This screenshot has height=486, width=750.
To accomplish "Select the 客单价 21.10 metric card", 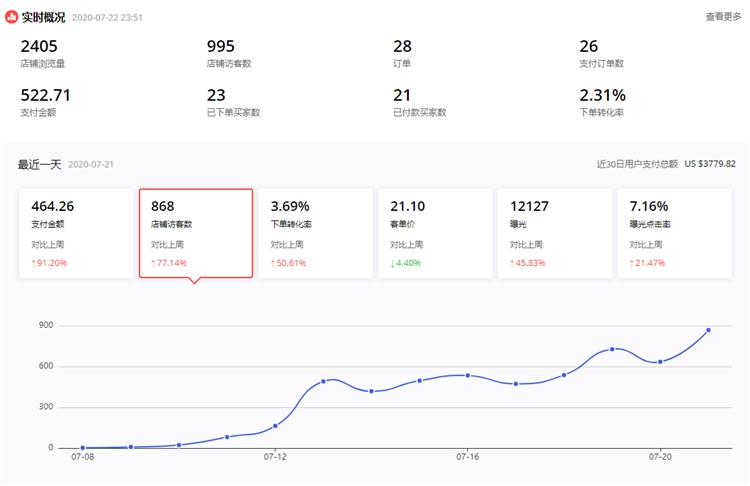I will point(434,233).
